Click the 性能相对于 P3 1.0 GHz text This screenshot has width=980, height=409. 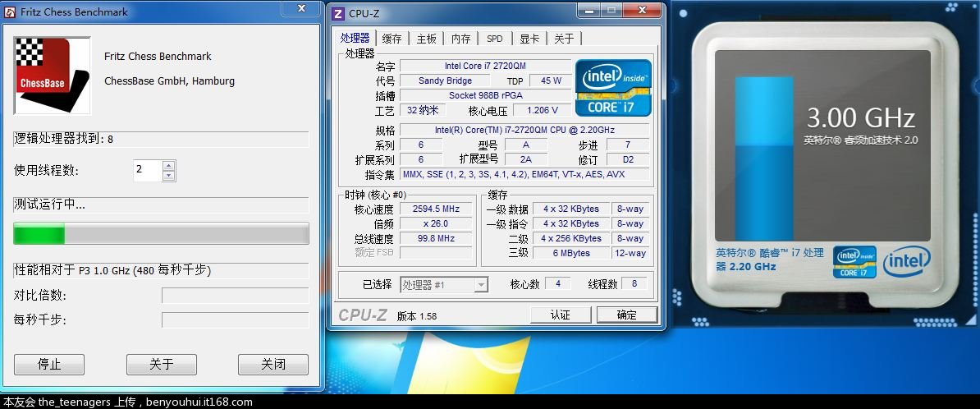112,270
